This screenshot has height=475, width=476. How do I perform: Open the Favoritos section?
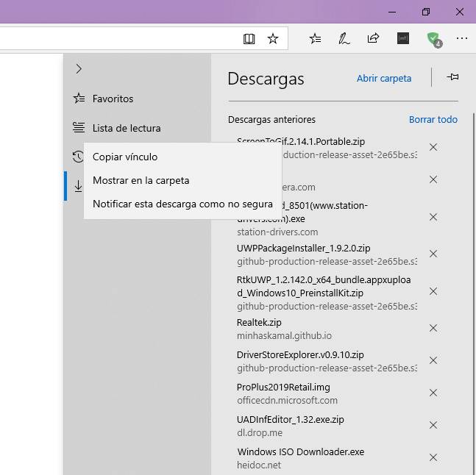click(x=113, y=99)
